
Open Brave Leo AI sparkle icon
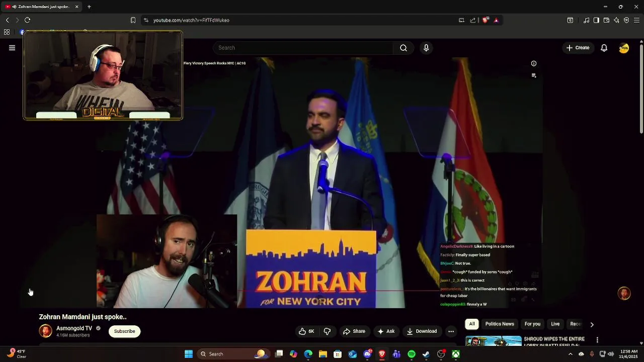(x=616, y=20)
